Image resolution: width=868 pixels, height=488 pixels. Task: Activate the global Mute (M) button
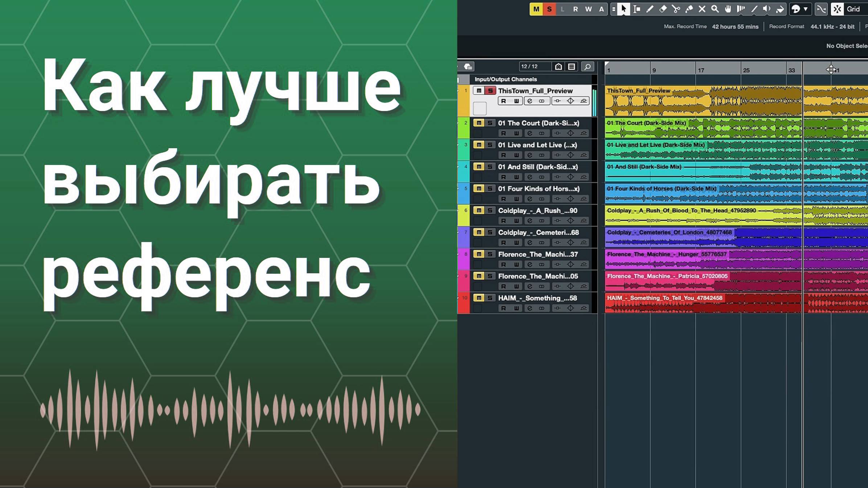pos(536,9)
